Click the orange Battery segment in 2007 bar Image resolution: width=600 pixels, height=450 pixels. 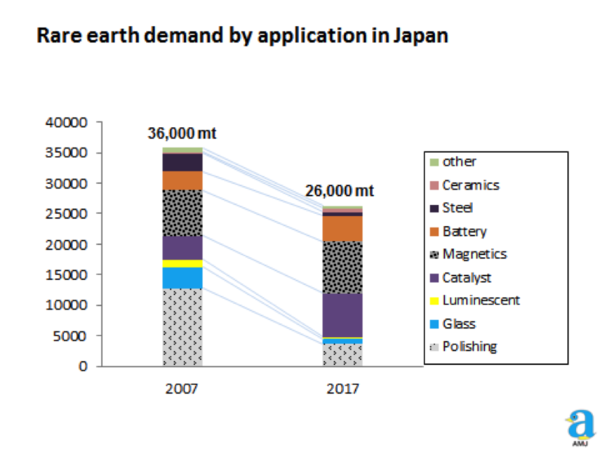click(183, 180)
